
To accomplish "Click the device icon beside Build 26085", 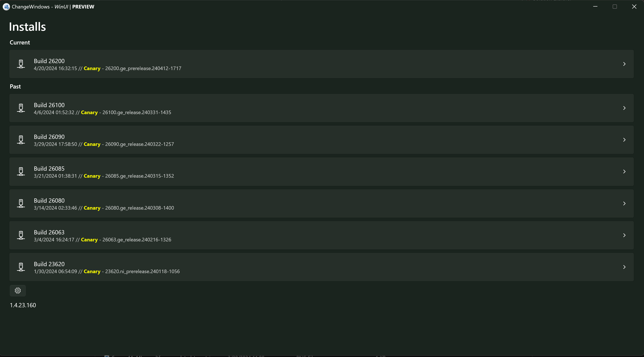I will (x=21, y=172).
